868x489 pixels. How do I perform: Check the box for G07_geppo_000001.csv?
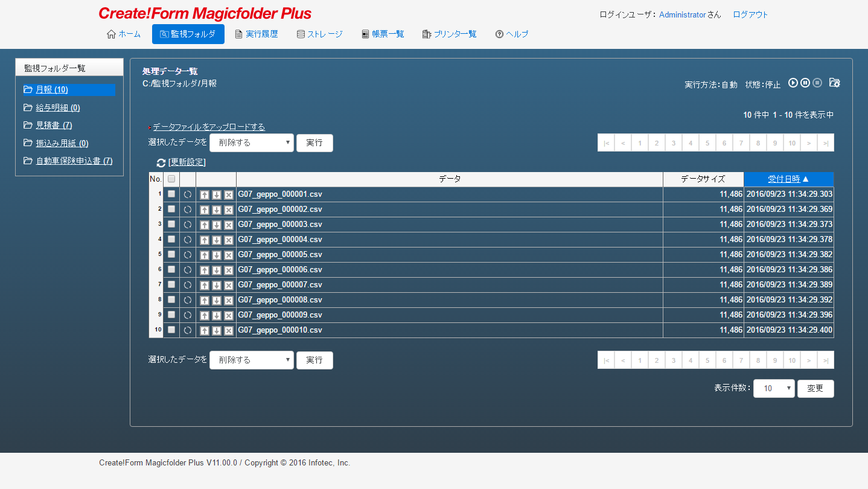pyautogui.click(x=171, y=194)
